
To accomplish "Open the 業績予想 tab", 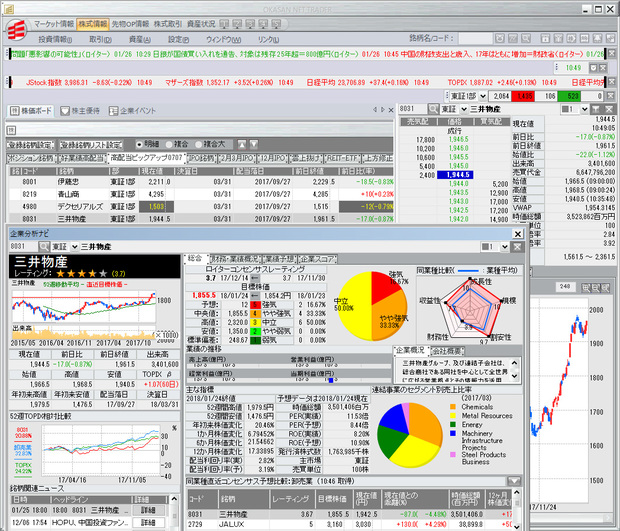I will [280, 259].
